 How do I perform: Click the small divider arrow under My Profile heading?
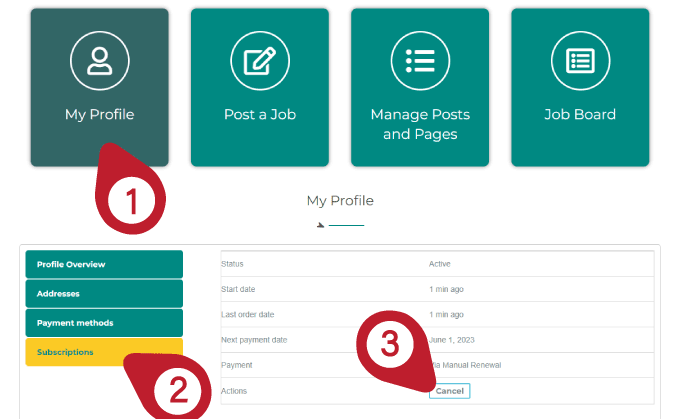point(321,224)
